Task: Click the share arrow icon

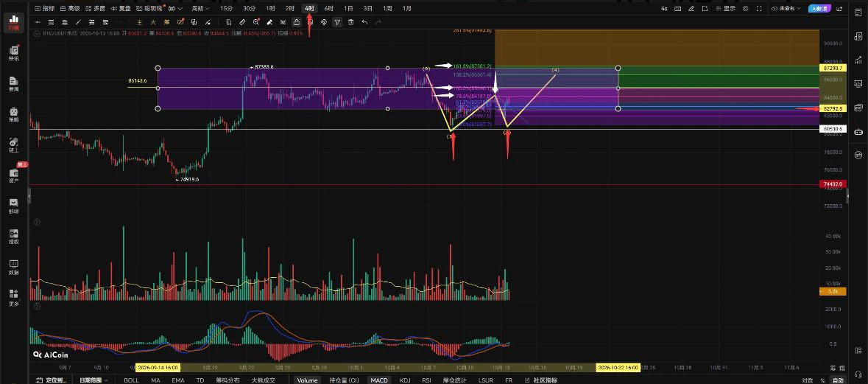Action: tap(840, 8)
